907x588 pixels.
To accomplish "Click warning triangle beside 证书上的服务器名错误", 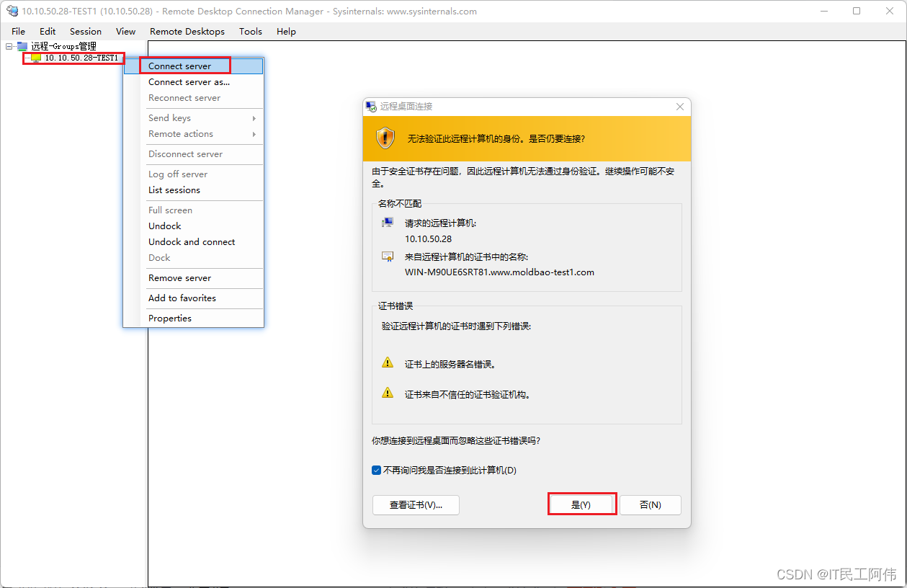I will click(388, 364).
